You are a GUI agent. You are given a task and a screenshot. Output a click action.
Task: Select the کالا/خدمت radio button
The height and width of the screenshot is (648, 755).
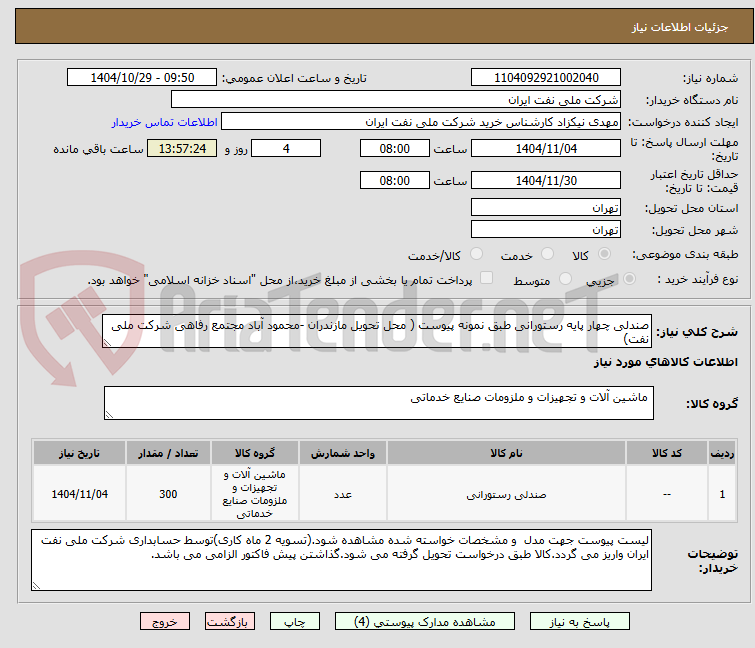tap(476, 254)
